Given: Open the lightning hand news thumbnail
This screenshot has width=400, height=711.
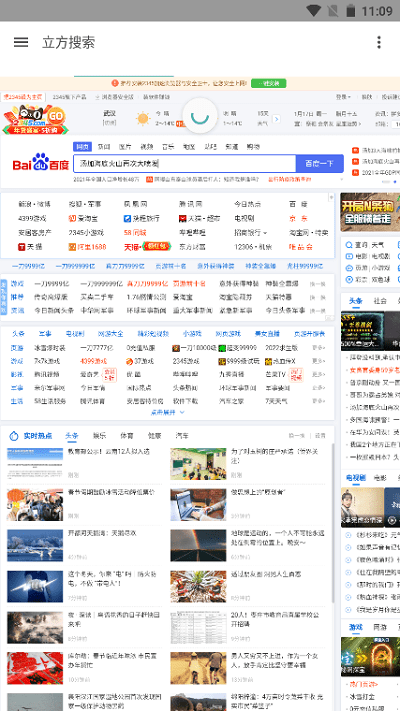Looking at the screenshot, I should [35, 586].
